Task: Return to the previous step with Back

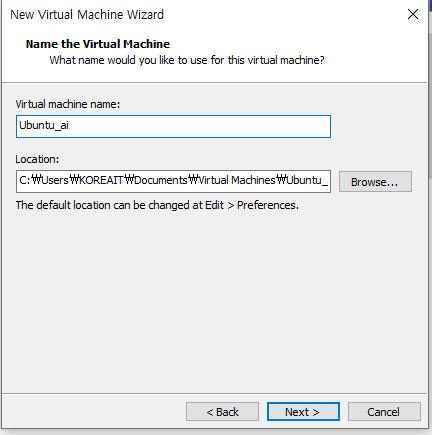Action: pos(222,412)
